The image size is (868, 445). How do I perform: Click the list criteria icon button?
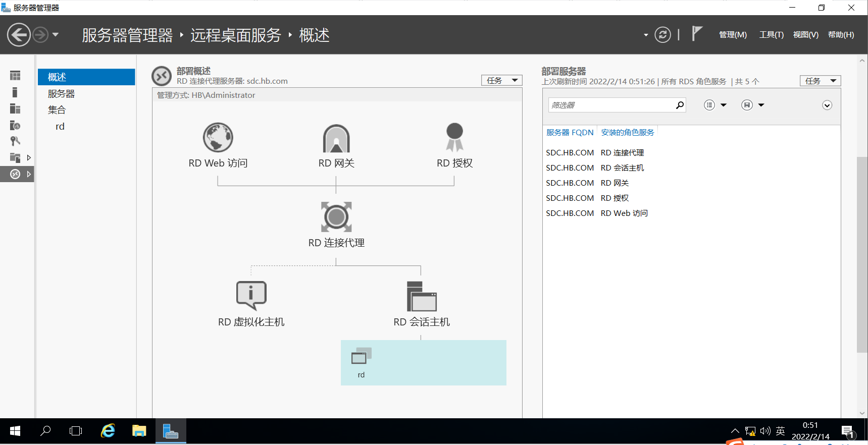(709, 105)
